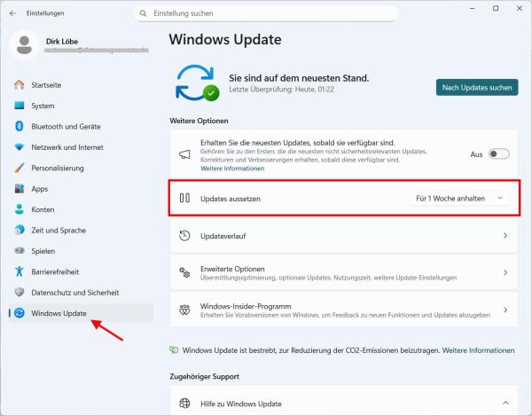Click the Personalisierung brush icon
Image resolution: width=532 pixels, height=416 pixels.
pos(20,168)
